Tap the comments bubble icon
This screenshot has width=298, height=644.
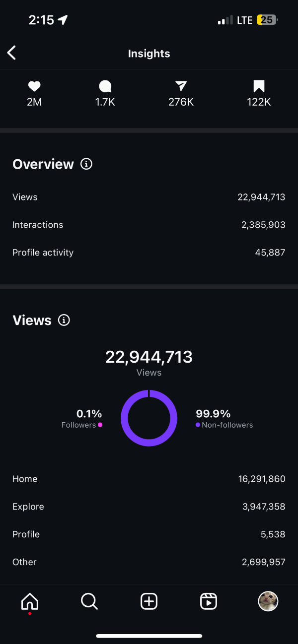point(105,87)
